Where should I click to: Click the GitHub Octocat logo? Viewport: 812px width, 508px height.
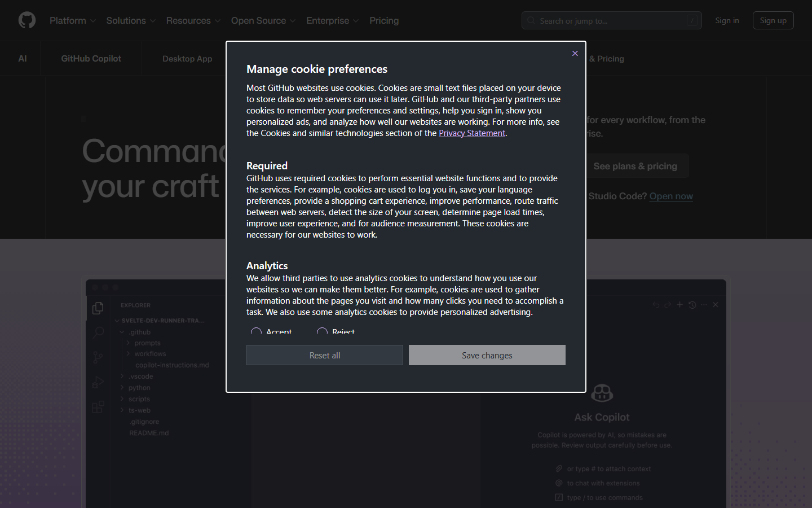pyautogui.click(x=27, y=20)
